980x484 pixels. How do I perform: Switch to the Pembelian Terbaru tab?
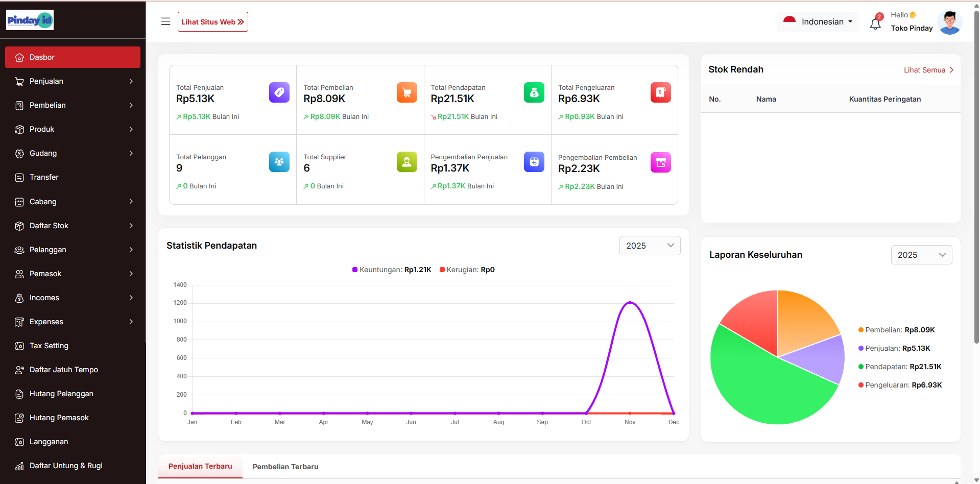(285, 467)
